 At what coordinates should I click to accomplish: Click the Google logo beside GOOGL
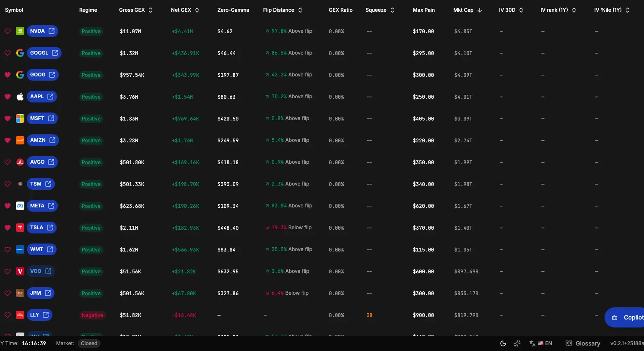point(20,53)
